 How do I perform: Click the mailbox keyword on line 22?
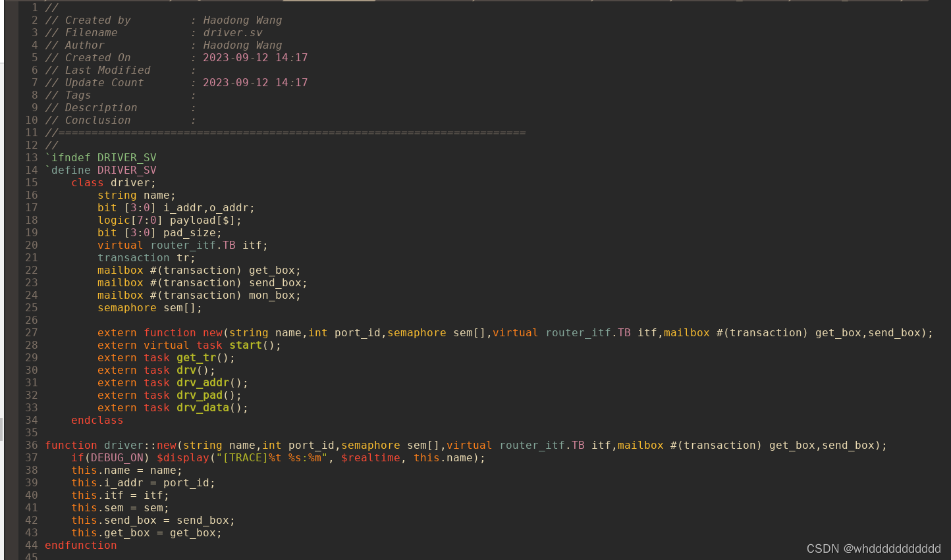(120, 270)
